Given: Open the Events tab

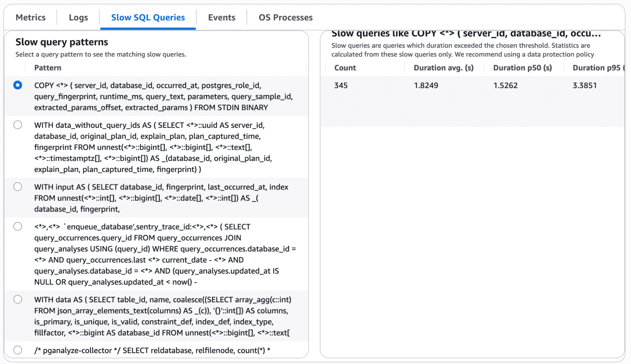Looking at the screenshot, I should click(x=222, y=17).
